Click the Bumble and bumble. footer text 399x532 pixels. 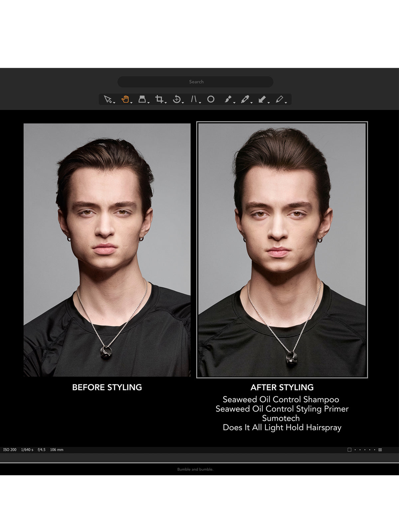(196, 469)
